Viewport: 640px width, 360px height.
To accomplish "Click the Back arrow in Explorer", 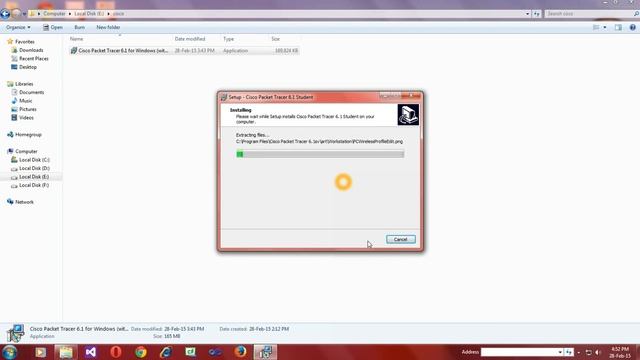I will (5, 13).
